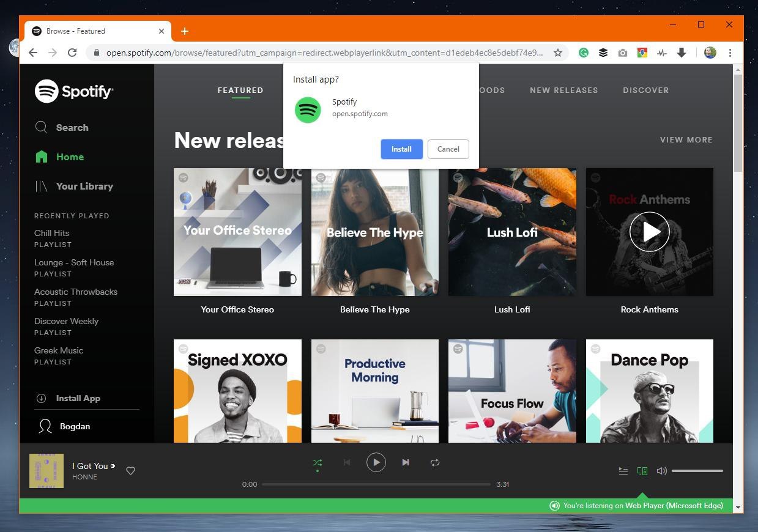Switch to the Featured tab

point(240,90)
